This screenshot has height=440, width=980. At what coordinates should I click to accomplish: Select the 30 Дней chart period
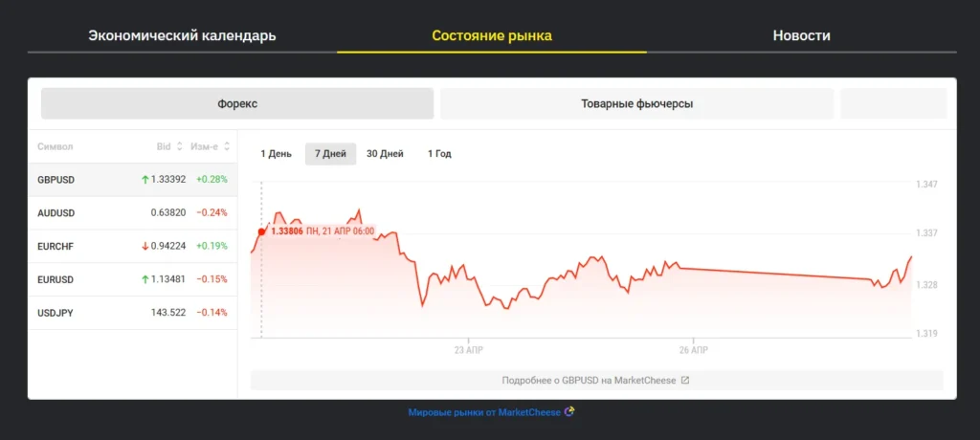(385, 154)
